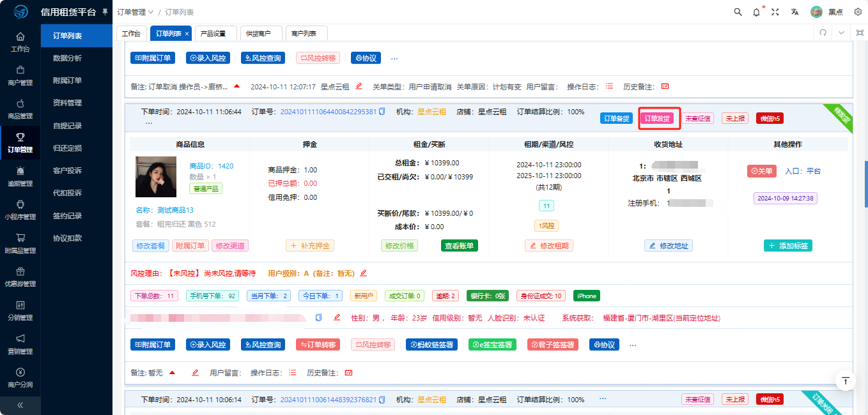Screen dimensions: 868x415
Task: Open 客户投诉 in the submenu
Action: pos(68,170)
